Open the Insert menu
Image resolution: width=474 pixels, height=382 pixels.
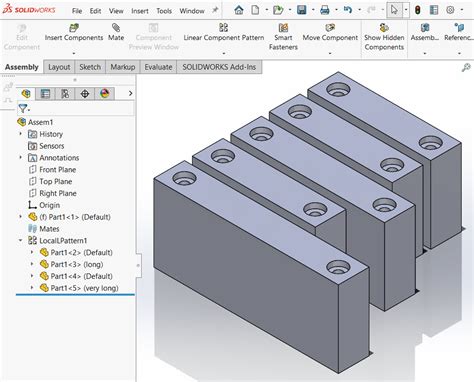(x=140, y=11)
